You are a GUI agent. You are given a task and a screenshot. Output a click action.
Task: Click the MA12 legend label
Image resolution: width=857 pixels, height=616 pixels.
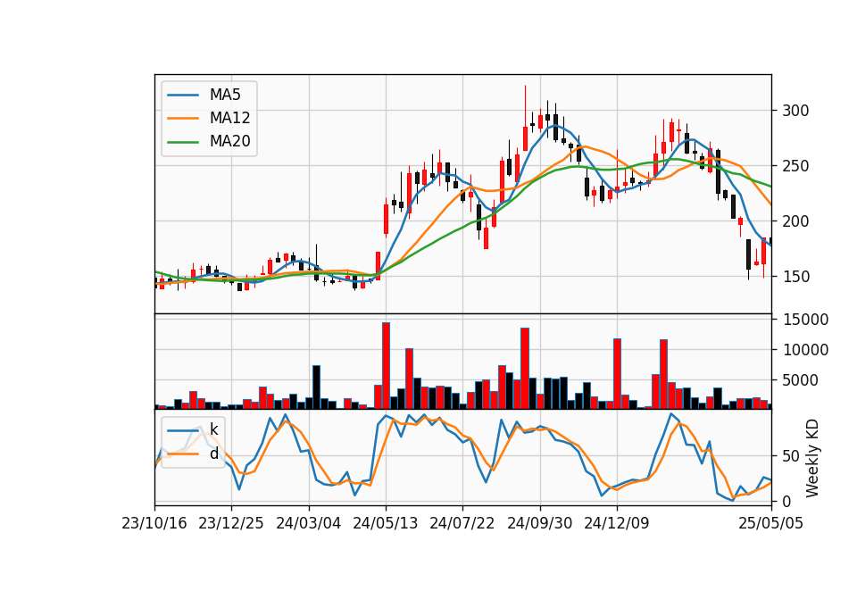pos(229,118)
